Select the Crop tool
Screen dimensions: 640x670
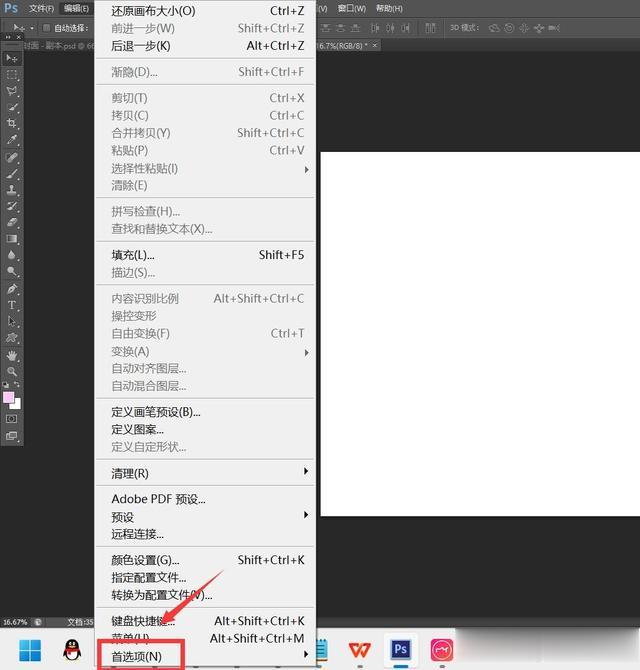12,123
